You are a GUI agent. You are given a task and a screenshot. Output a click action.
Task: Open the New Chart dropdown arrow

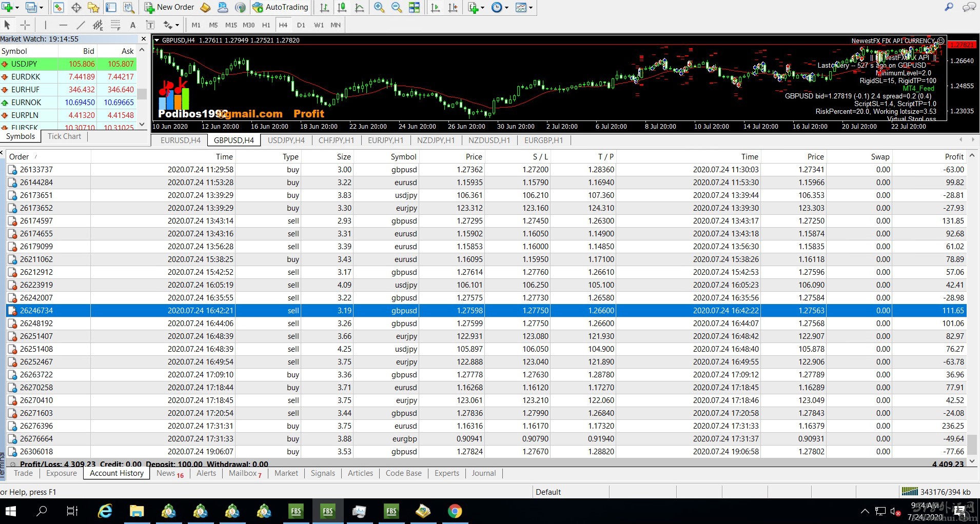17,8
